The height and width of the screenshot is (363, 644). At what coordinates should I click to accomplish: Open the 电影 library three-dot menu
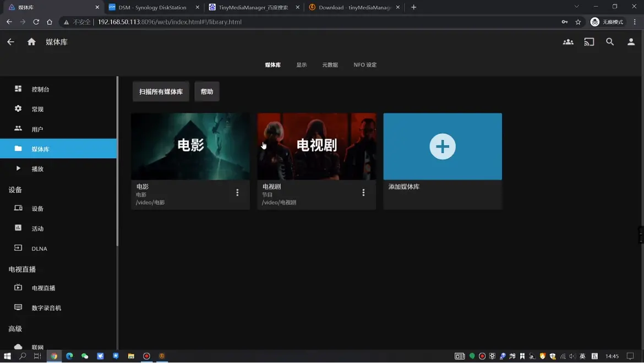point(237,193)
